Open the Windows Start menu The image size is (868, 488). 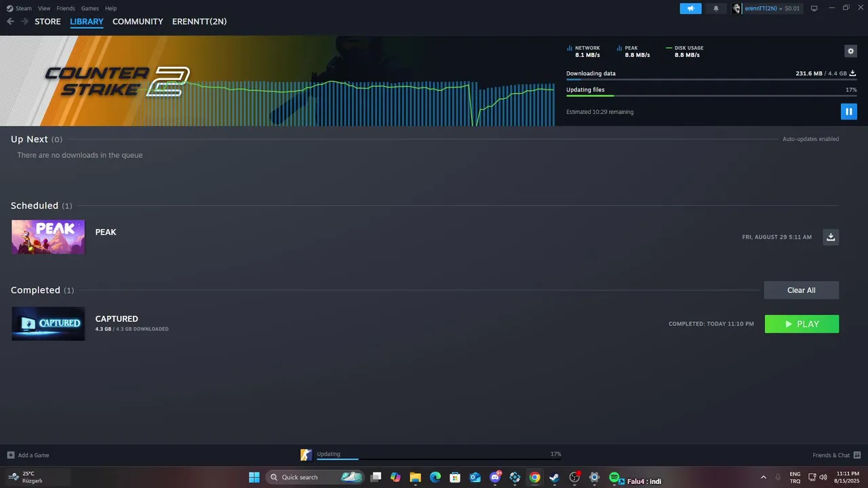254,477
